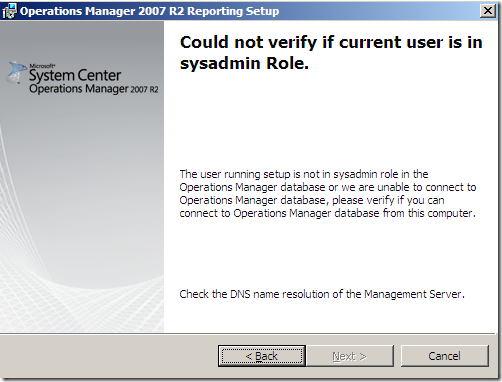The width and height of the screenshot is (502, 382).
Task: Click the disabled Next button
Action: pyautogui.click(x=350, y=356)
